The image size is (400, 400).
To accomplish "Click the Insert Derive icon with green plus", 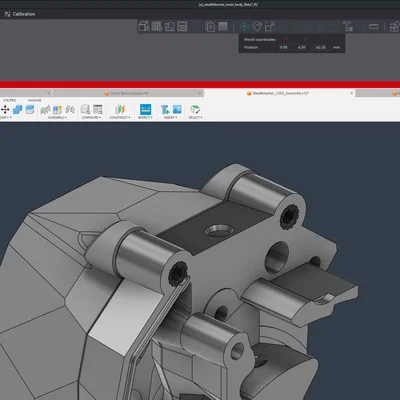I will click(165, 109).
